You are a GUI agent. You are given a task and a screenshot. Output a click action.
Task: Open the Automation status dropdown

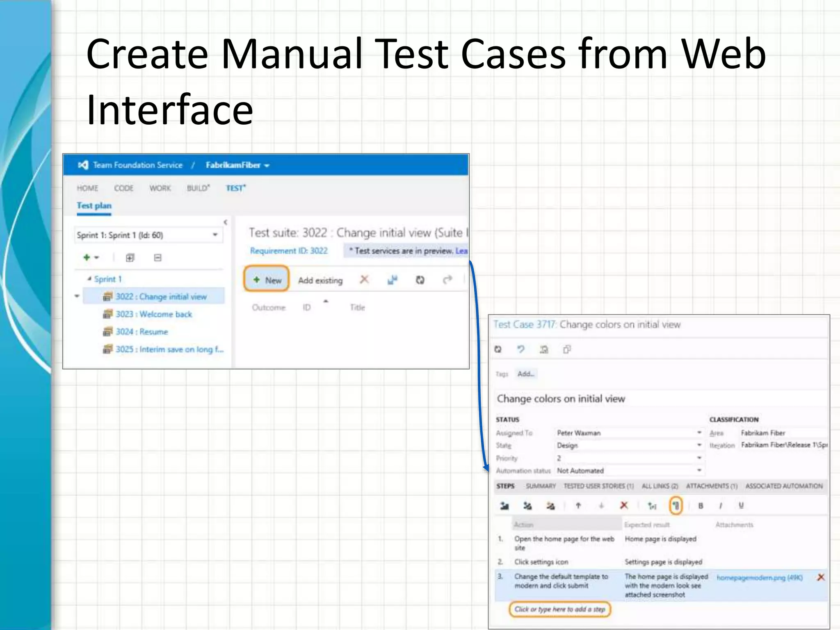[629, 471]
